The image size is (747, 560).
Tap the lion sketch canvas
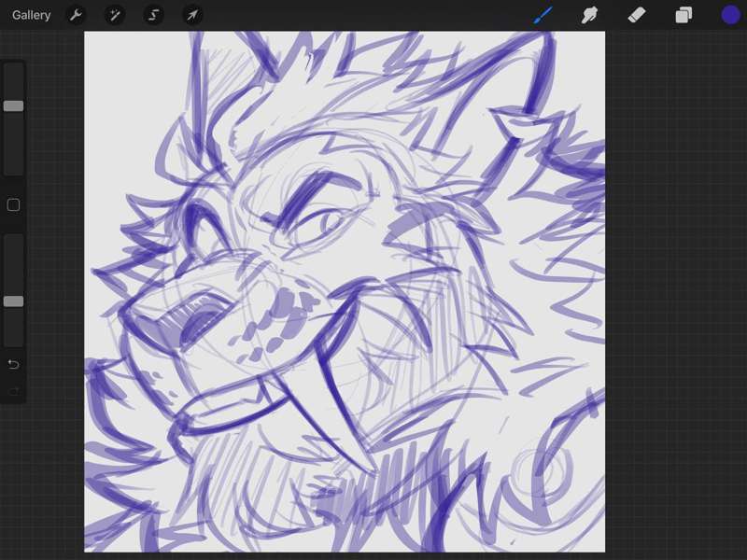point(345,291)
